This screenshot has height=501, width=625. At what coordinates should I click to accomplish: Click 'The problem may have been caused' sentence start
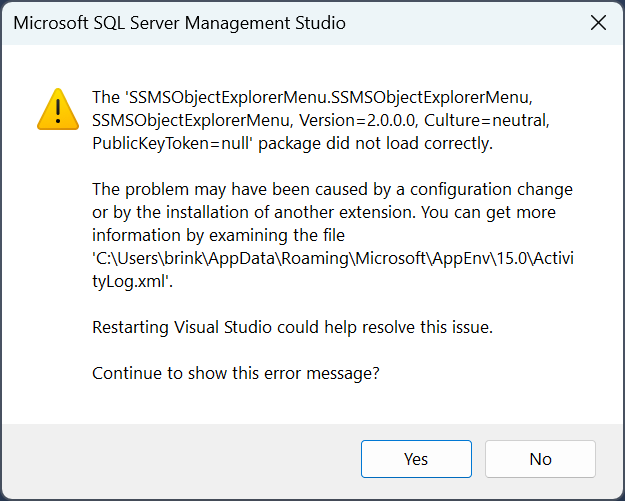pyautogui.click(x=230, y=190)
